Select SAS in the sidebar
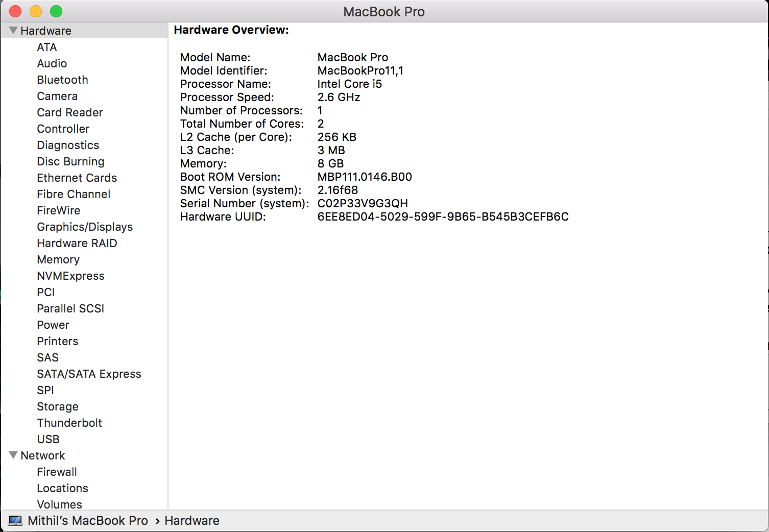The width and height of the screenshot is (769, 532). (x=48, y=357)
